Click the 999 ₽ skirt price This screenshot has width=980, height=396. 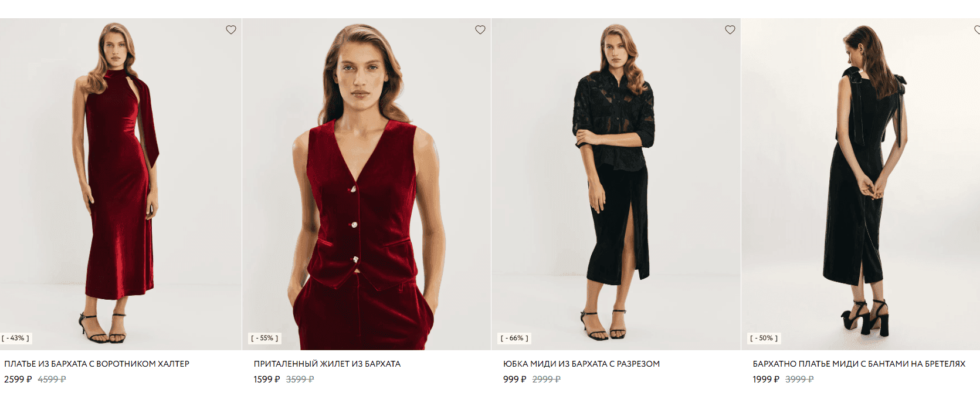(x=515, y=380)
